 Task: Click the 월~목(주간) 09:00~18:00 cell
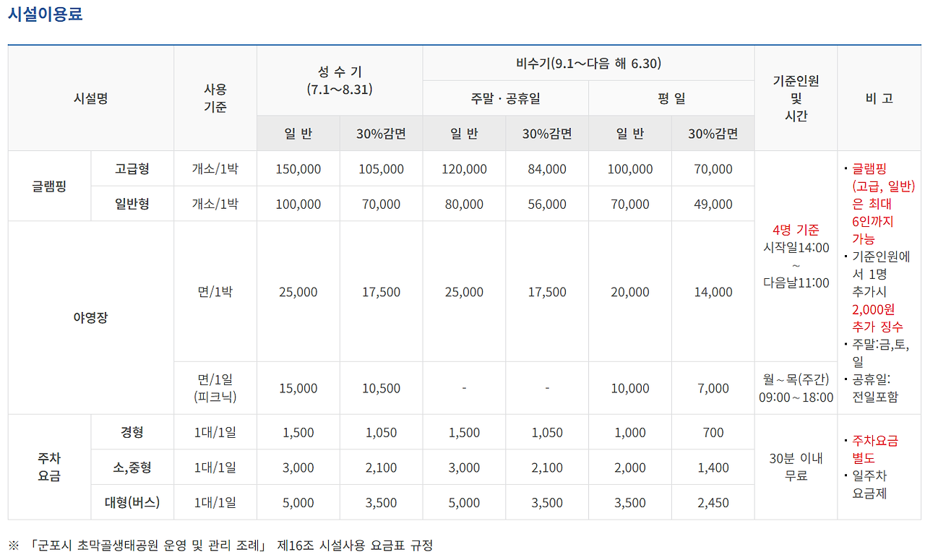[x=796, y=388]
